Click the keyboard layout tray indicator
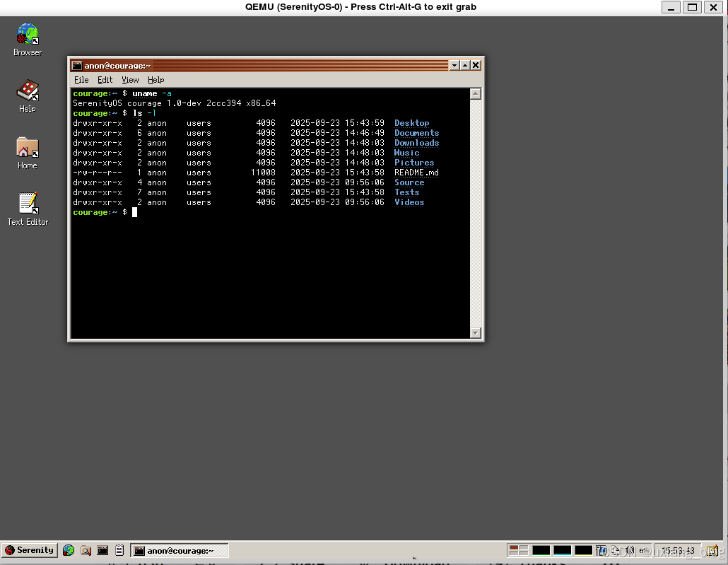This screenshot has height=565, width=728. point(643,551)
